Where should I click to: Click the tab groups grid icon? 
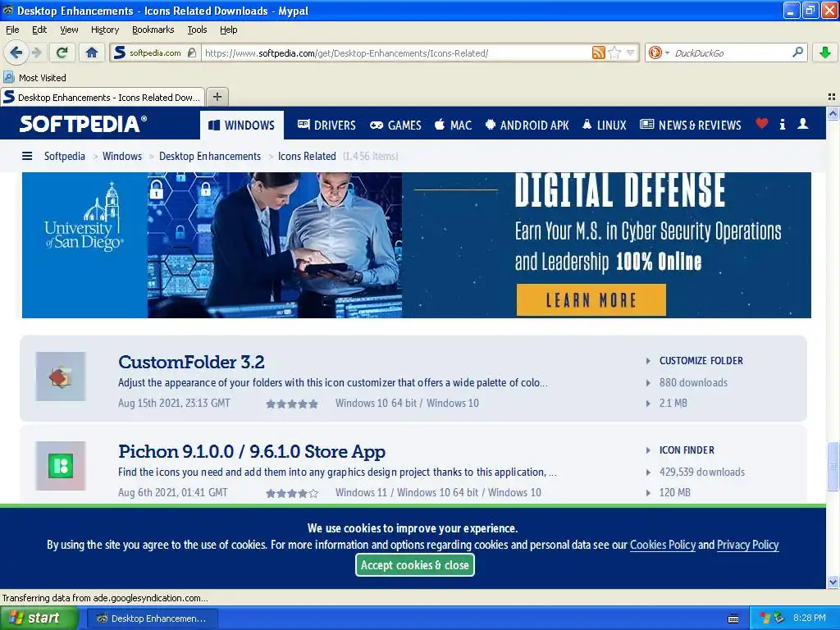click(832, 97)
